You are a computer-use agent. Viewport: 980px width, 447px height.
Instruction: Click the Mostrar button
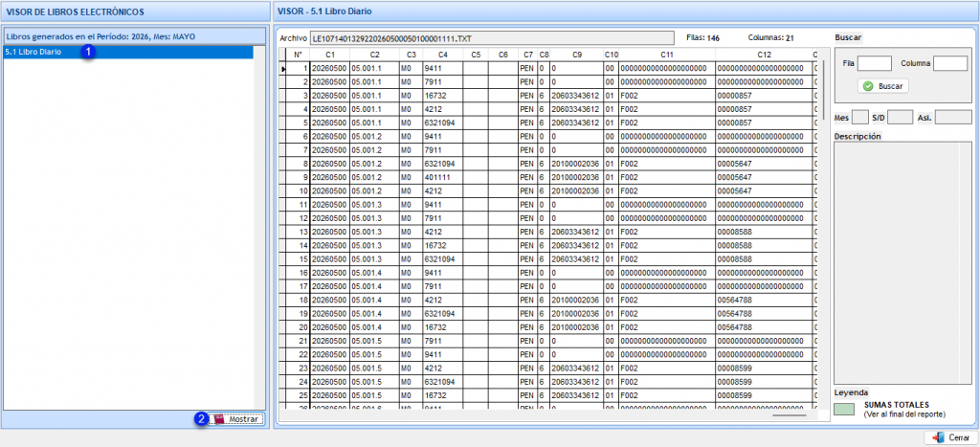[x=237, y=419]
